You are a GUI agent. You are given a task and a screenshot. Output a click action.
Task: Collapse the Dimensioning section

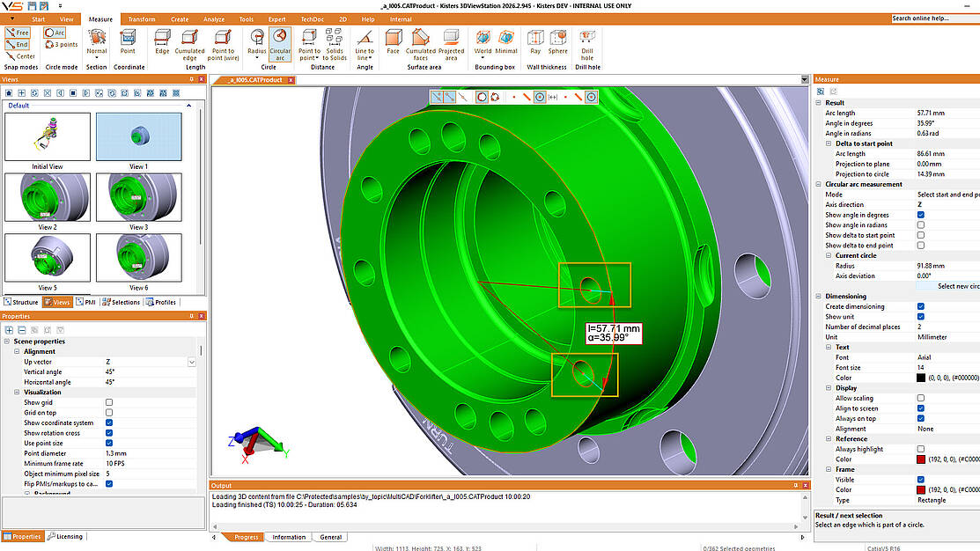[819, 296]
